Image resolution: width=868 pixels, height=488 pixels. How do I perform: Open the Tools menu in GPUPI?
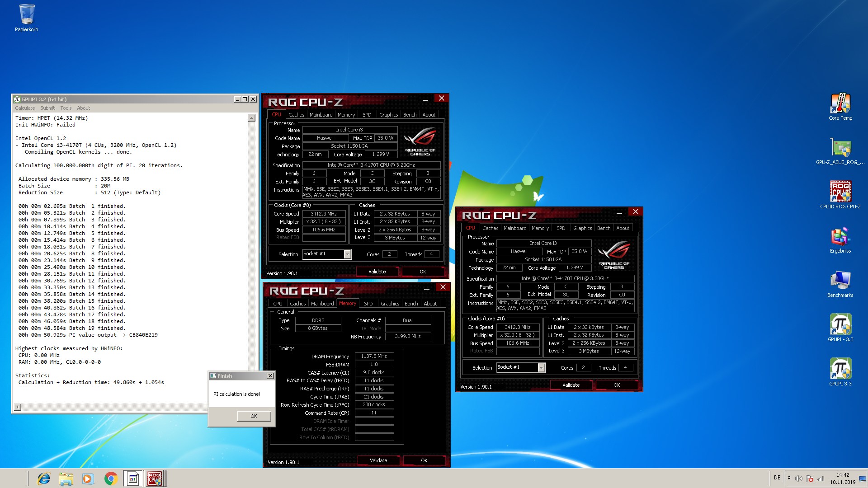[x=66, y=108]
